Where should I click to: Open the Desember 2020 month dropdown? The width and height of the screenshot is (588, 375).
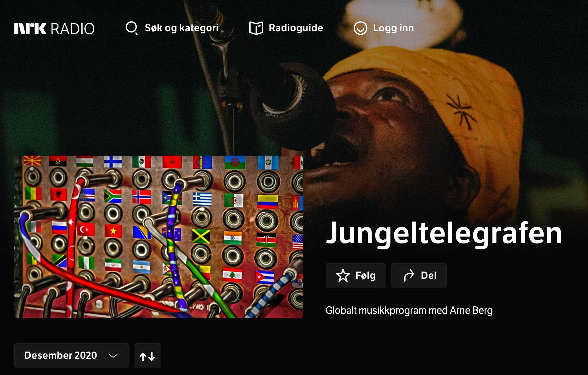[71, 356]
